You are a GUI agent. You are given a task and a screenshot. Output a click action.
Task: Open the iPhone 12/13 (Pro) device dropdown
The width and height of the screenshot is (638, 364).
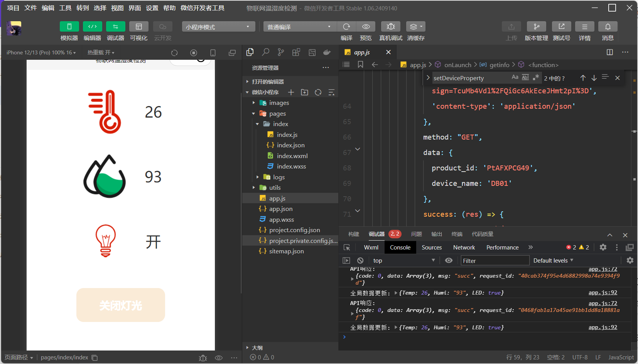pos(41,52)
